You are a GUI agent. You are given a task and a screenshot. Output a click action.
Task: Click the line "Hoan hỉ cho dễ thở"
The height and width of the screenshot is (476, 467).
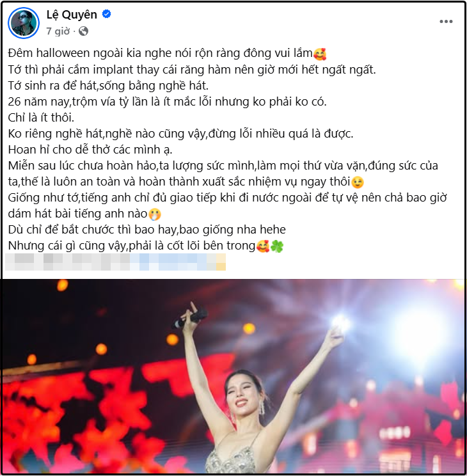pos(90,150)
